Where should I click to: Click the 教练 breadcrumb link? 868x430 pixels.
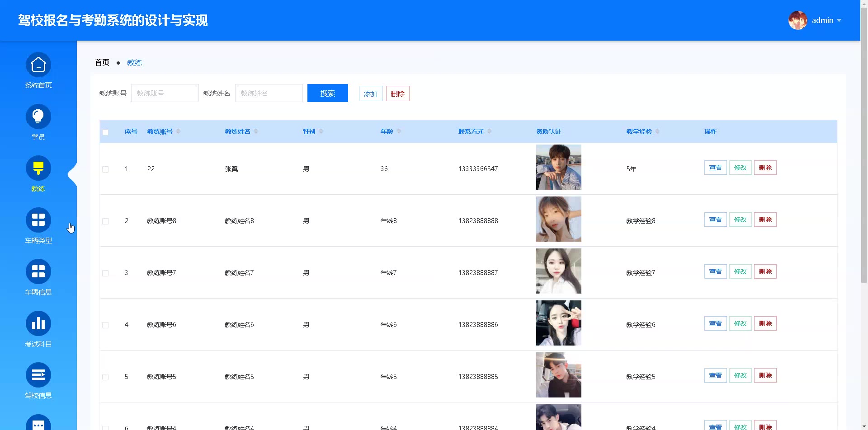tap(134, 63)
